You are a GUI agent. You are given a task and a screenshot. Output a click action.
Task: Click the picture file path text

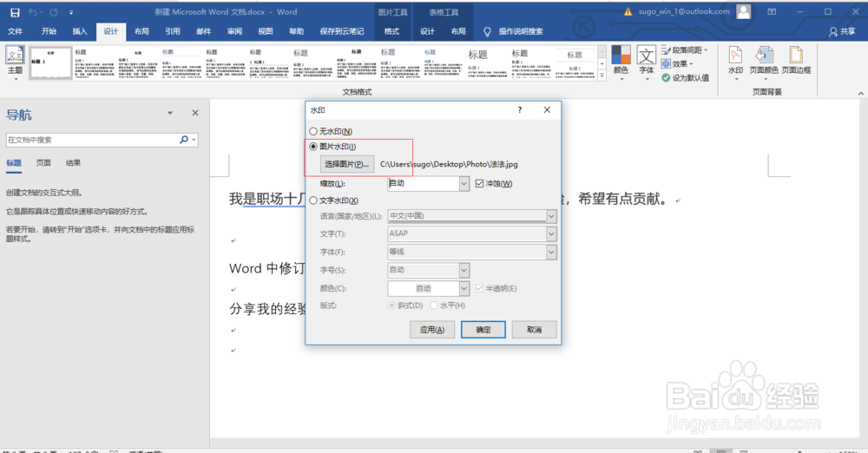[x=449, y=164]
